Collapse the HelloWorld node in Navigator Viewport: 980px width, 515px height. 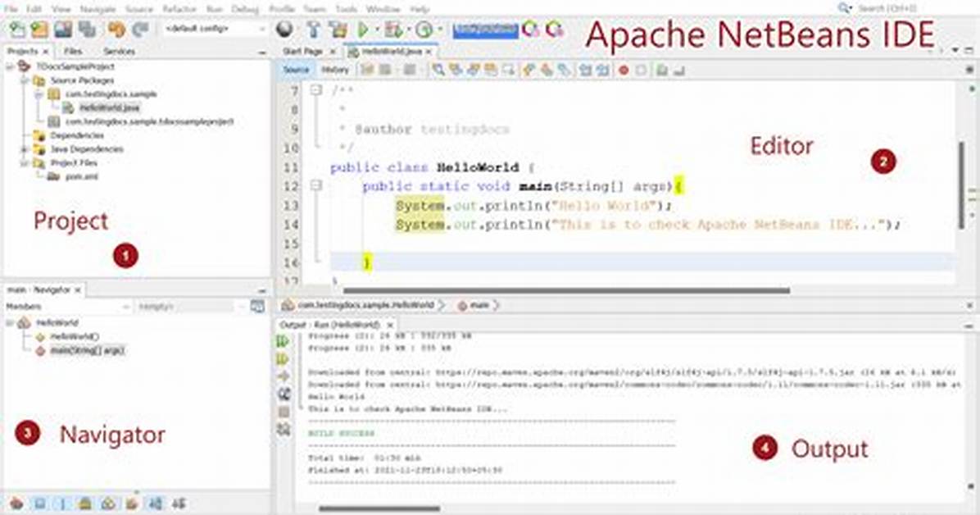click(9, 323)
